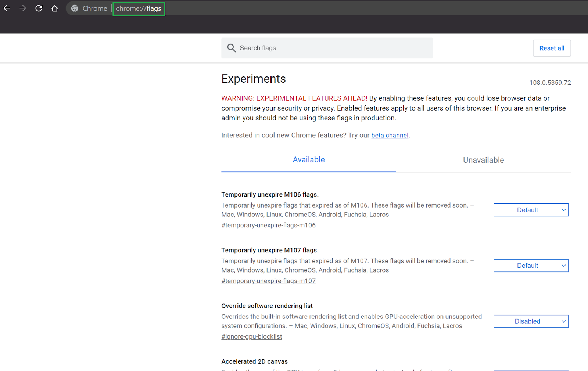Select the Available tab

308,159
